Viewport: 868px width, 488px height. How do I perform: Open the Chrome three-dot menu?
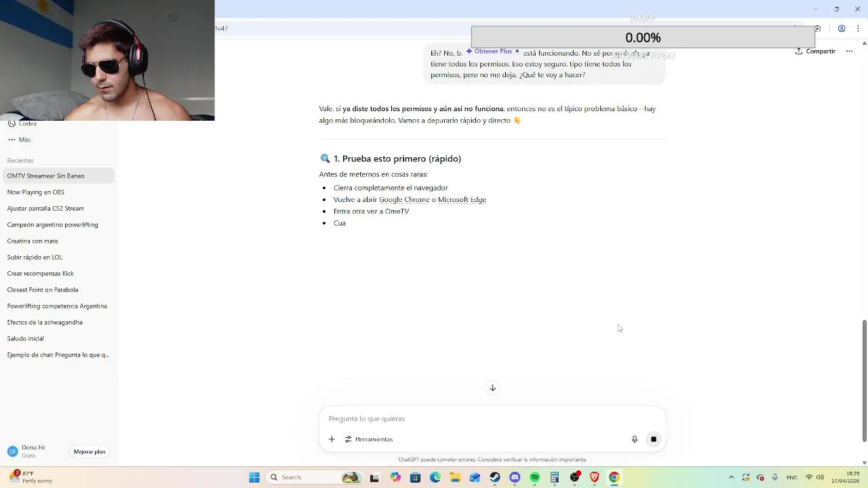coord(858,28)
